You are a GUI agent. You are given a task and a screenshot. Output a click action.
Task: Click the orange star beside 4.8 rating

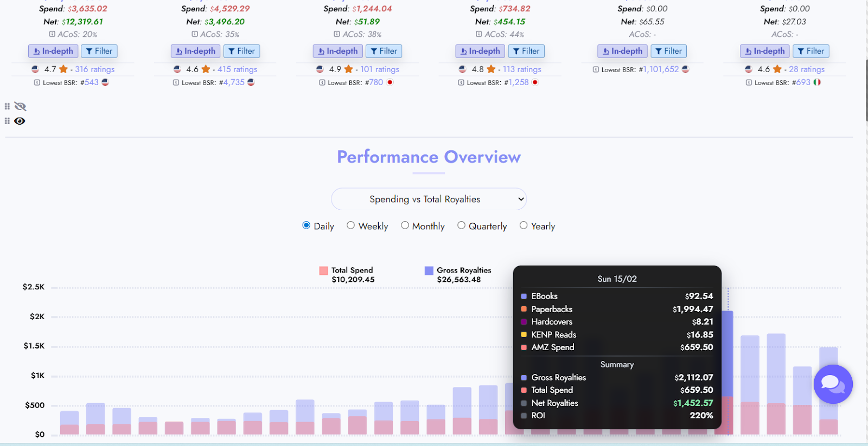tap(491, 69)
